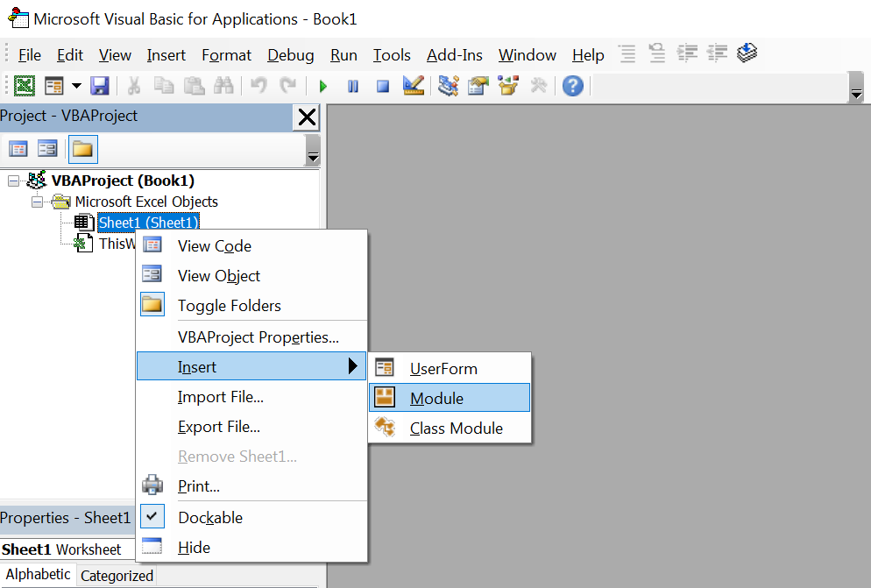Click the View Object icon above project tree
The width and height of the screenshot is (871, 588).
pyautogui.click(x=47, y=148)
